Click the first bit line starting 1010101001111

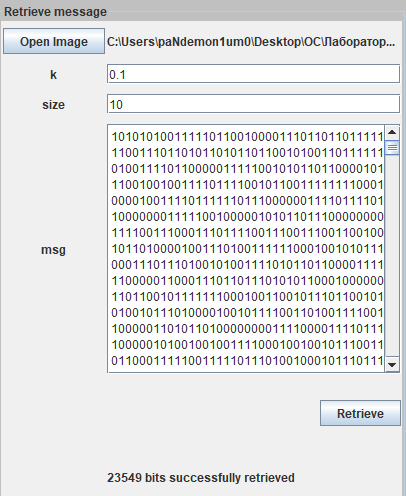tap(247, 137)
